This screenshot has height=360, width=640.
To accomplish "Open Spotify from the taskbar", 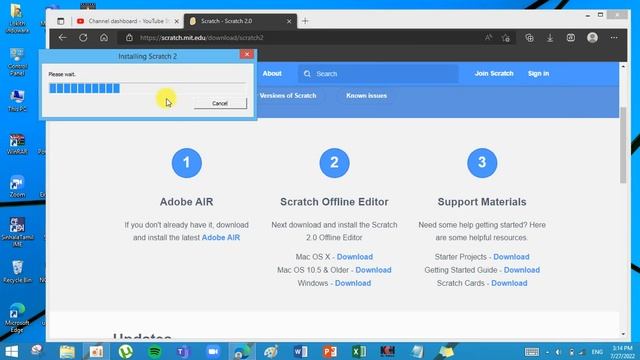I will [155, 351].
